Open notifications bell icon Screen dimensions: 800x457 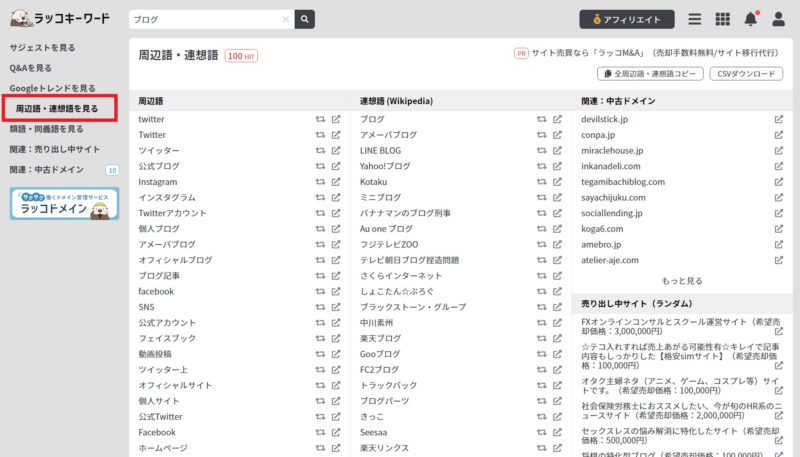(x=751, y=19)
